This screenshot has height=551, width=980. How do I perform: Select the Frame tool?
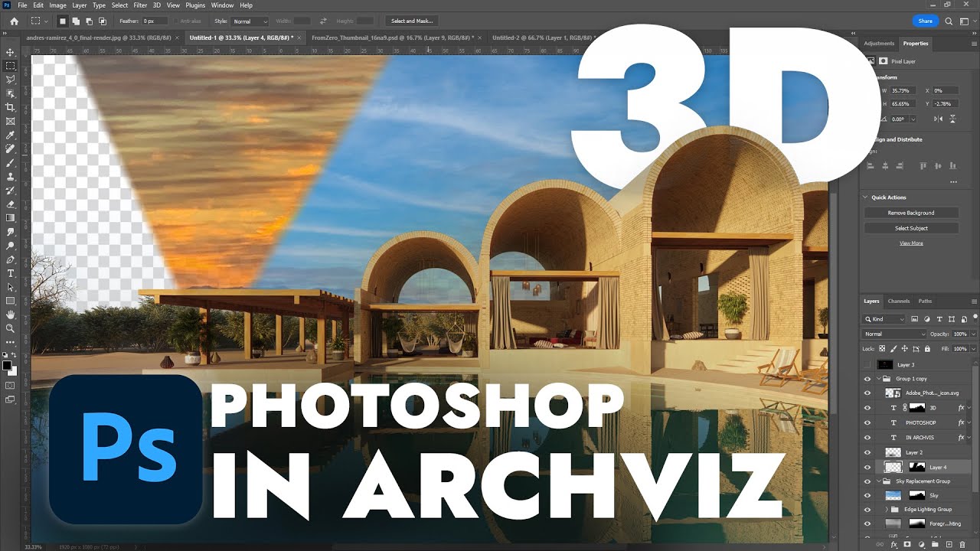click(11, 121)
